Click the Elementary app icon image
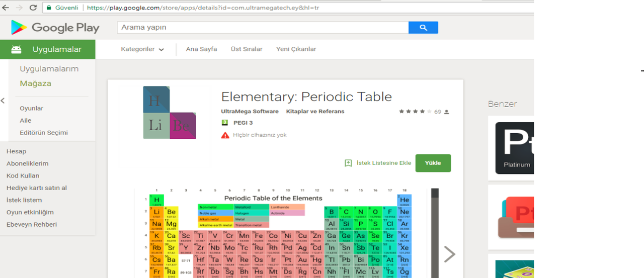The image size is (644, 278). 169,112
